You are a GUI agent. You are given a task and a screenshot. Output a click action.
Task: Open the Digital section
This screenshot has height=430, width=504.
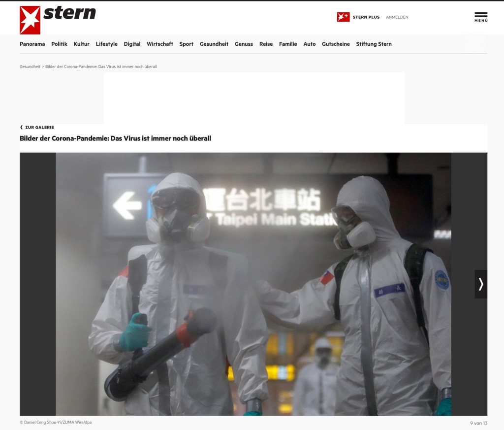coord(132,44)
